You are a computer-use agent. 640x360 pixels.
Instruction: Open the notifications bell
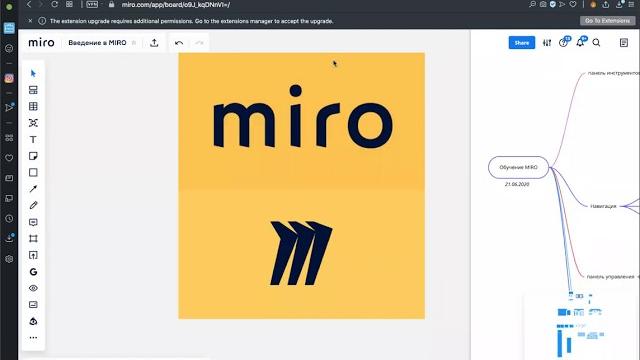[x=580, y=42]
